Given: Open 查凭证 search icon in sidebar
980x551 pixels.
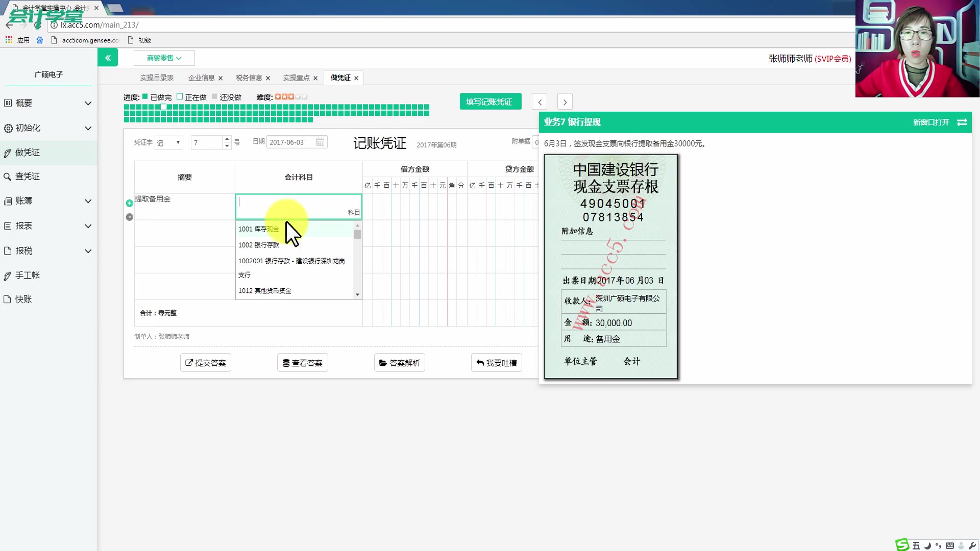Looking at the screenshot, I should [x=7, y=176].
